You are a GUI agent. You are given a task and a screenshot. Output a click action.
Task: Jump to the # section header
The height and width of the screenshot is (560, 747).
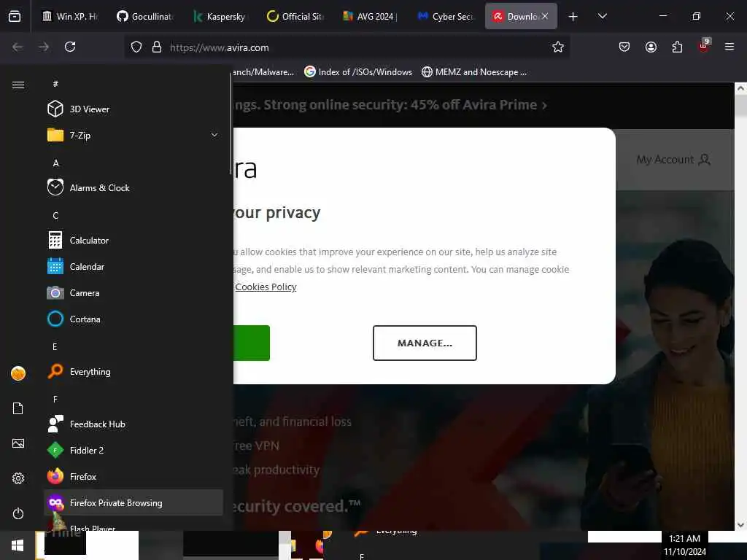point(55,84)
